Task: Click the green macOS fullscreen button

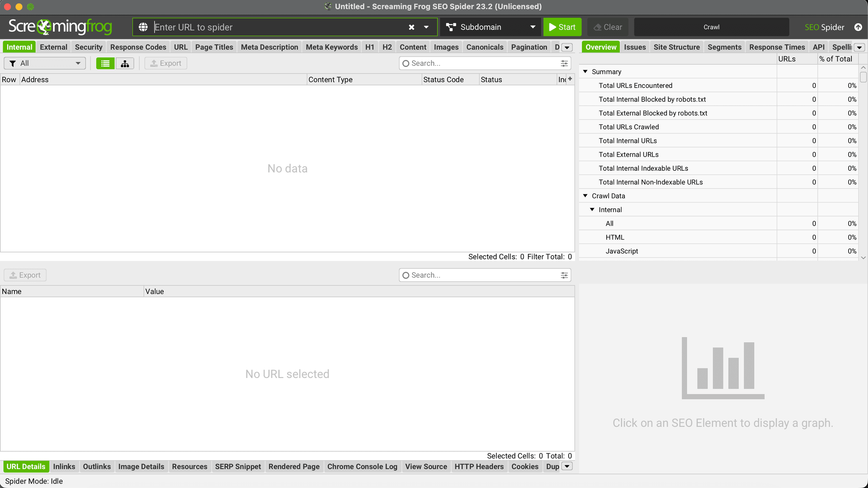Action: click(x=31, y=7)
